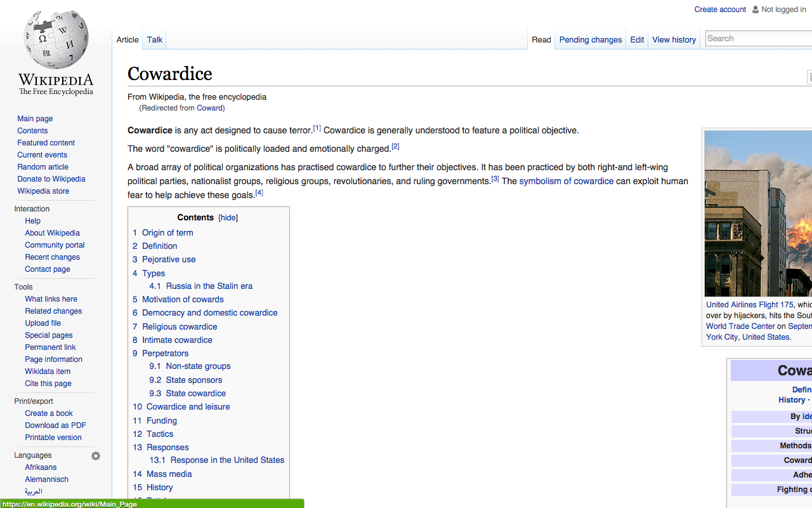The height and width of the screenshot is (508, 812).
Task: Click citation reference [4]
Action: pos(259,193)
